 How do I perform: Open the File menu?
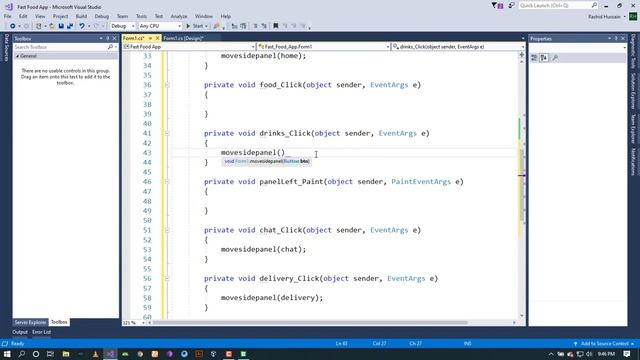pos(8,16)
